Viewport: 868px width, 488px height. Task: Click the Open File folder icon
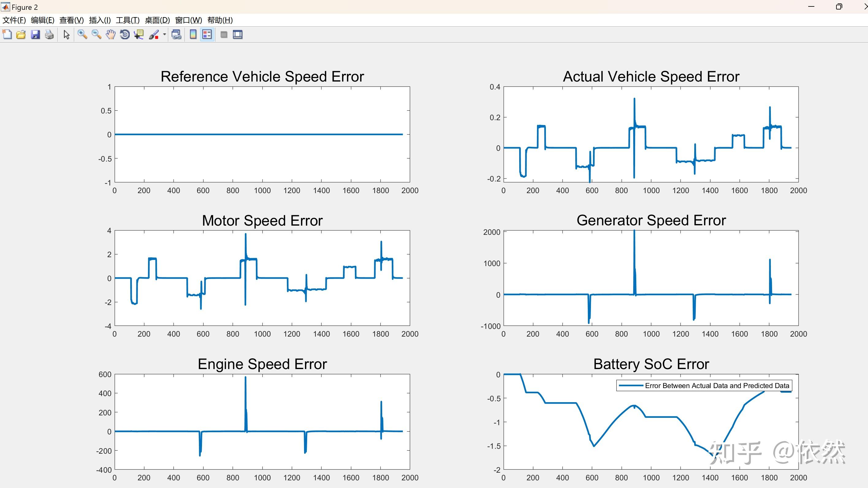(x=21, y=34)
